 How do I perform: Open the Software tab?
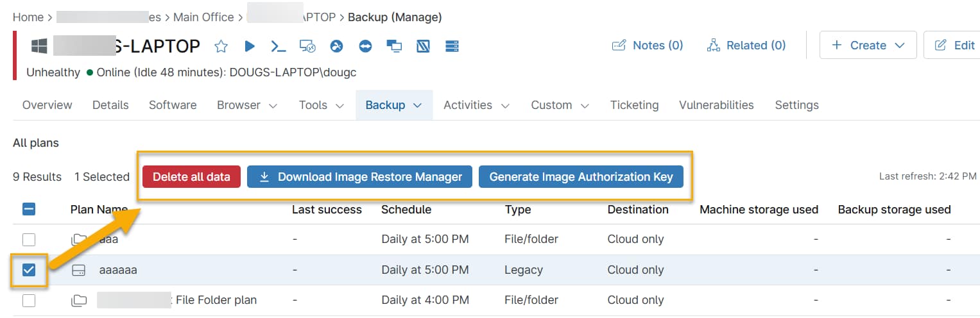[173, 105]
